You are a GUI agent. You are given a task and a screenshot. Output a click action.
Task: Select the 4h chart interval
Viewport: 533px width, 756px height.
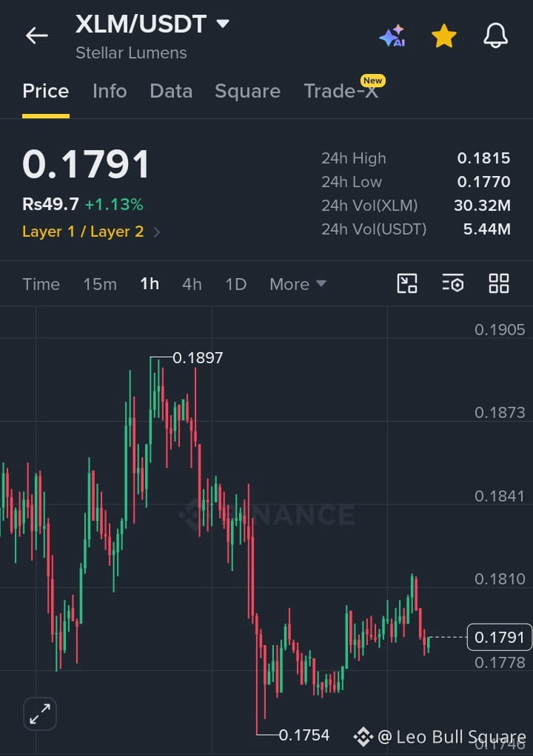point(192,285)
